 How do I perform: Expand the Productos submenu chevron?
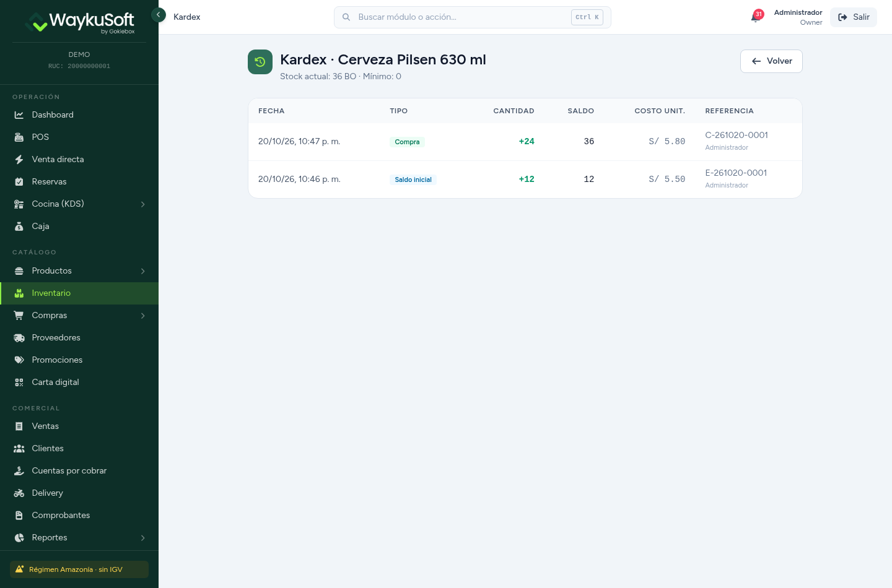click(143, 271)
